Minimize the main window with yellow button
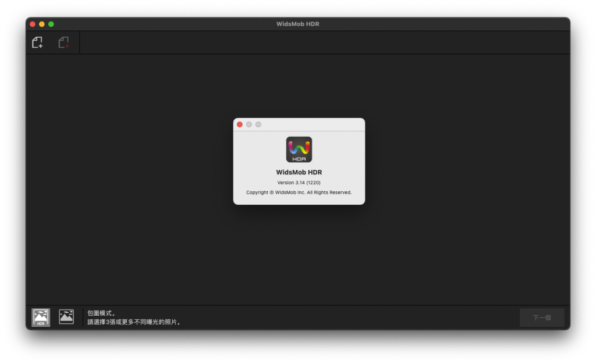This screenshot has height=364, width=596. point(42,24)
